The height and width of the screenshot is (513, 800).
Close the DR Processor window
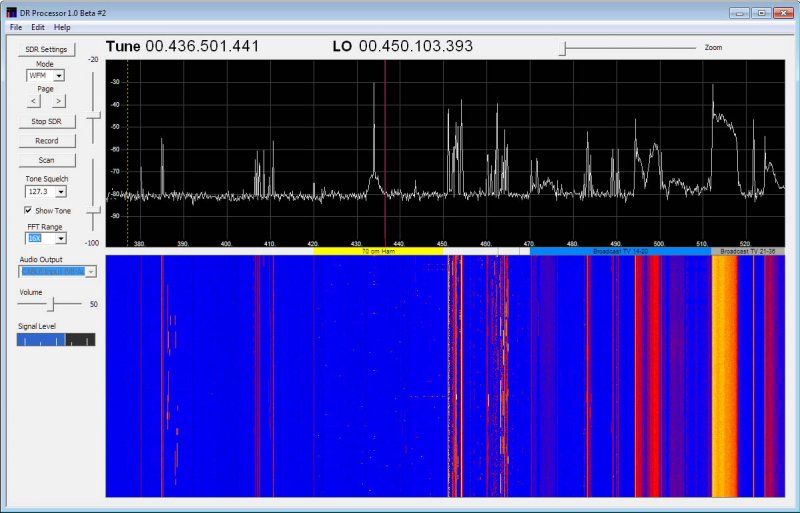point(783,13)
